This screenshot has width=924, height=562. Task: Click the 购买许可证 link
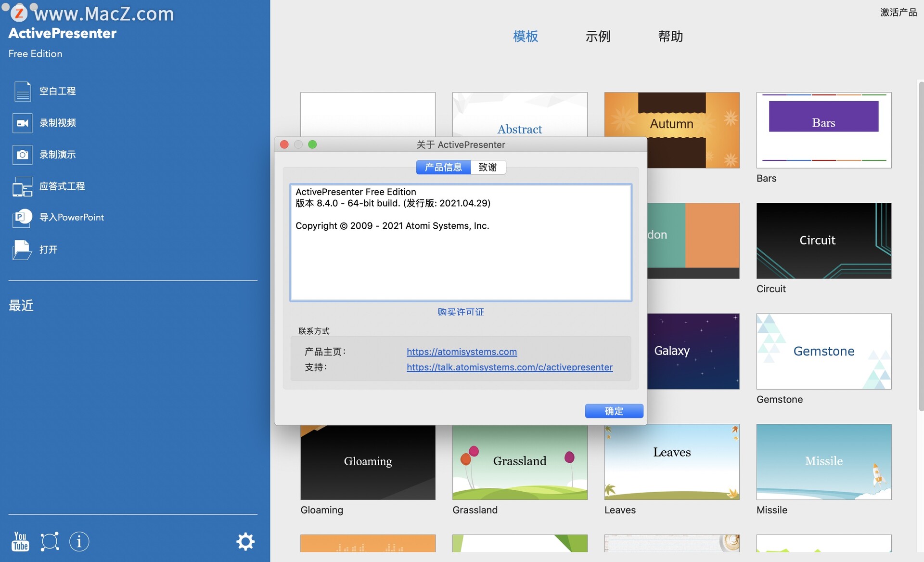461,312
